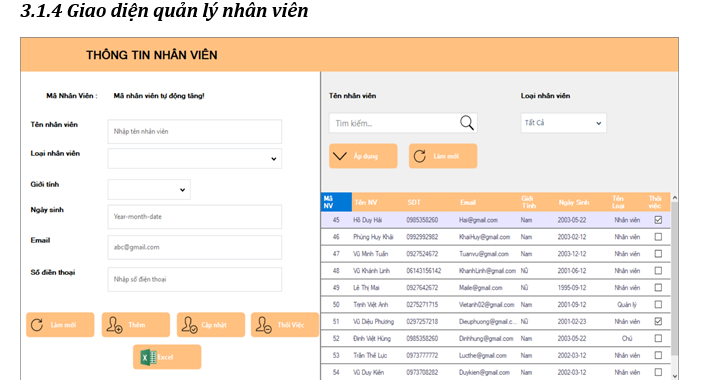702x390 pixels.
Task: Toggle Thôi việc checkbox for Trịnh Việt Anh
Action: [658, 304]
